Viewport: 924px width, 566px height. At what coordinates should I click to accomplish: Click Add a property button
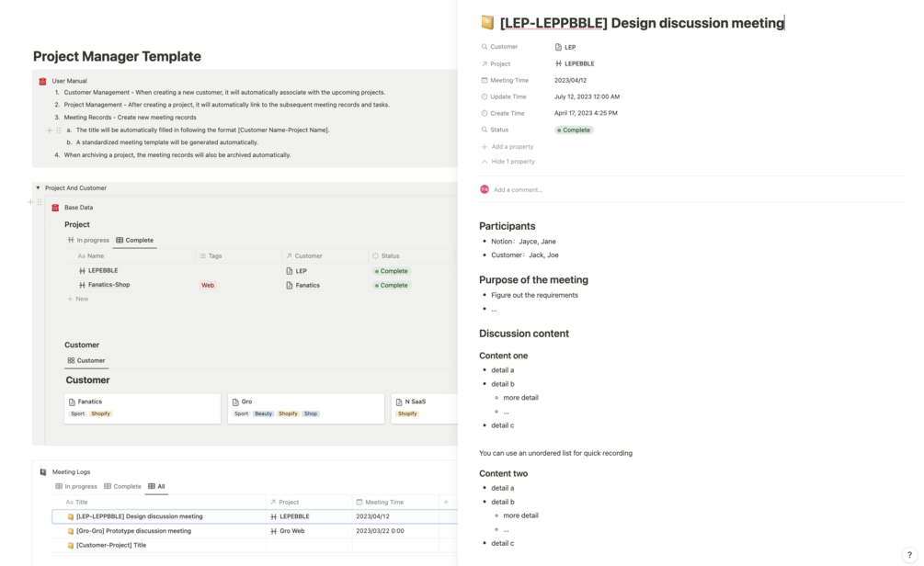click(x=511, y=146)
